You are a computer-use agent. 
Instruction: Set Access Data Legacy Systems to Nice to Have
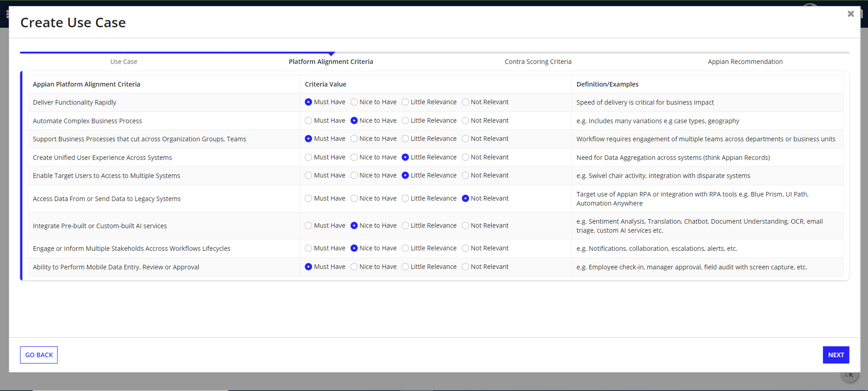(x=354, y=199)
